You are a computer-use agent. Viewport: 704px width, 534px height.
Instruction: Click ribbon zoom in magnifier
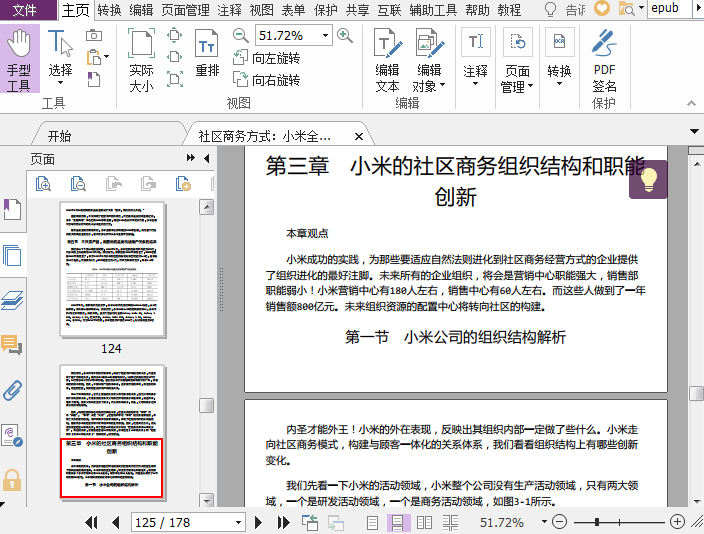(345, 35)
